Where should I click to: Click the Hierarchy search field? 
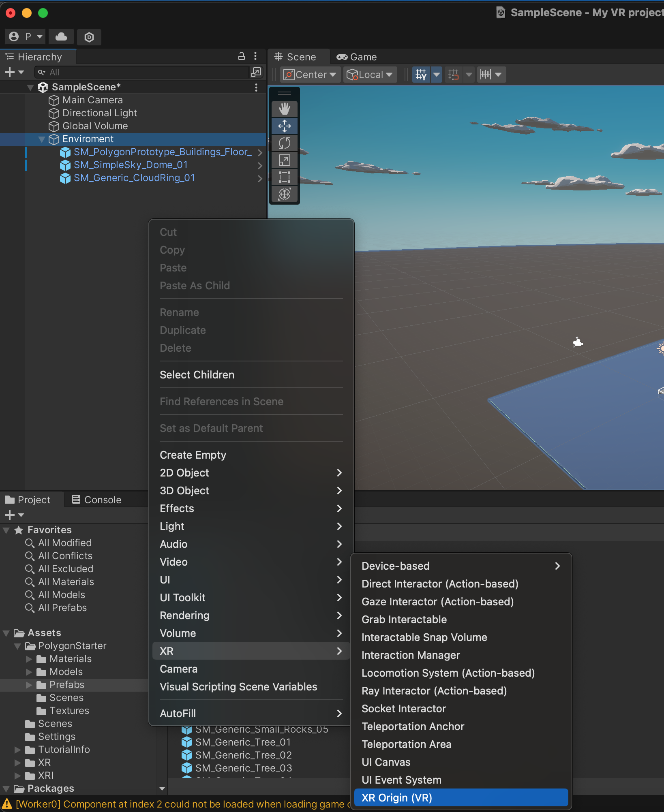(x=142, y=72)
